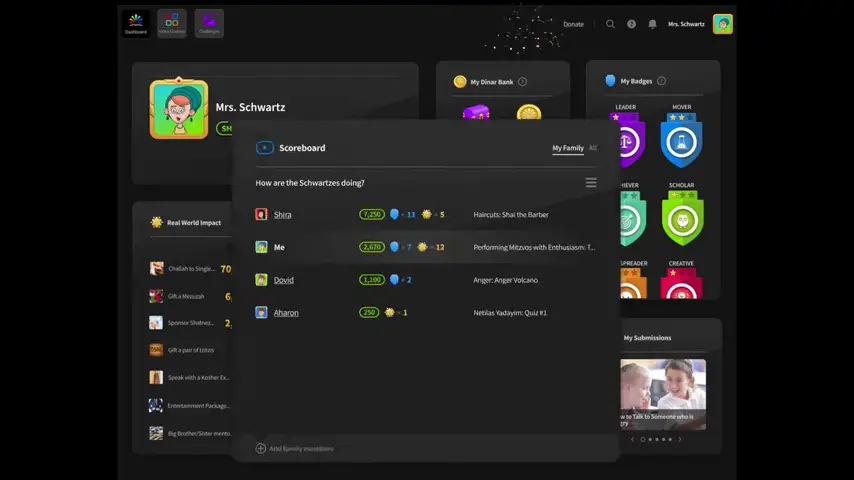Click Shira's blue badge count icon
This screenshot has width=854, height=480.
click(394, 214)
